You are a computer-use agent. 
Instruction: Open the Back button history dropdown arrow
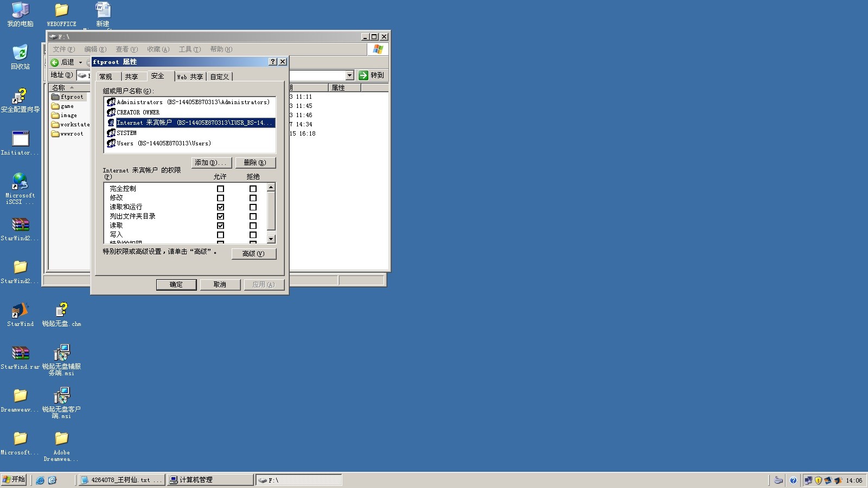[x=80, y=62]
